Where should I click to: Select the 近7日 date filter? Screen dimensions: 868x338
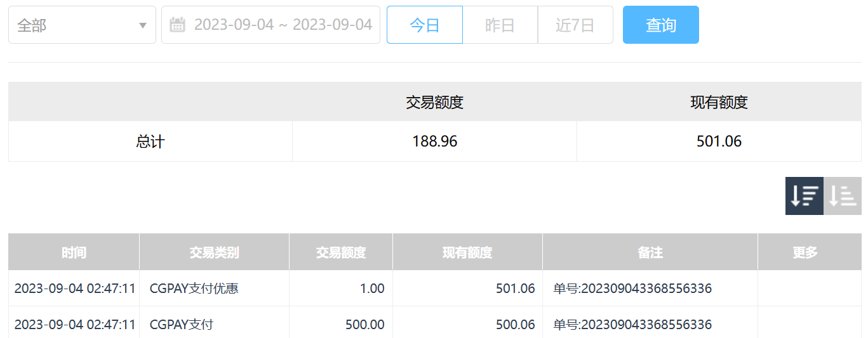coord(575,25)
